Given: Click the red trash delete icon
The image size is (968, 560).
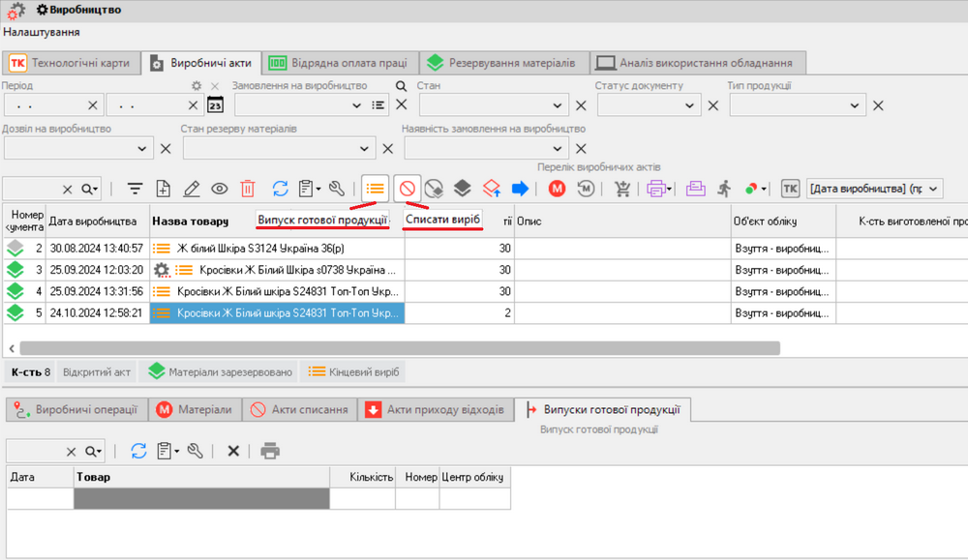Looking at the screenshot, I should [248, 189].
